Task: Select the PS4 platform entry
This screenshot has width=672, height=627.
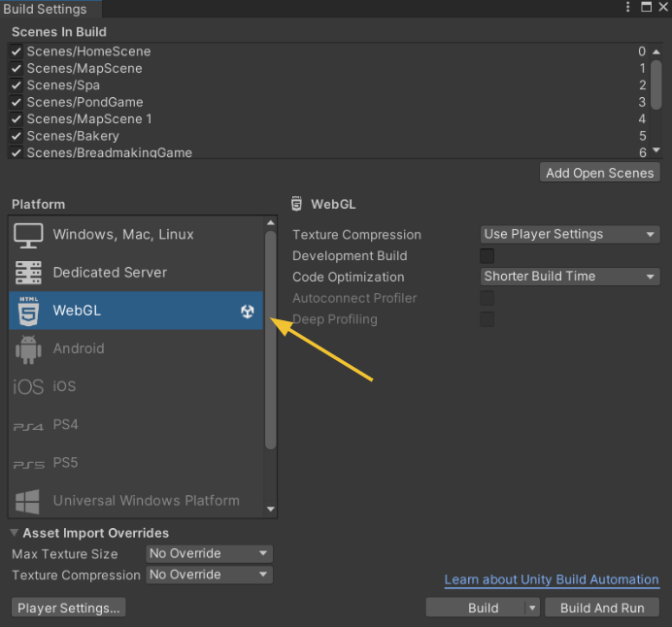Action: tap(136, 425)
